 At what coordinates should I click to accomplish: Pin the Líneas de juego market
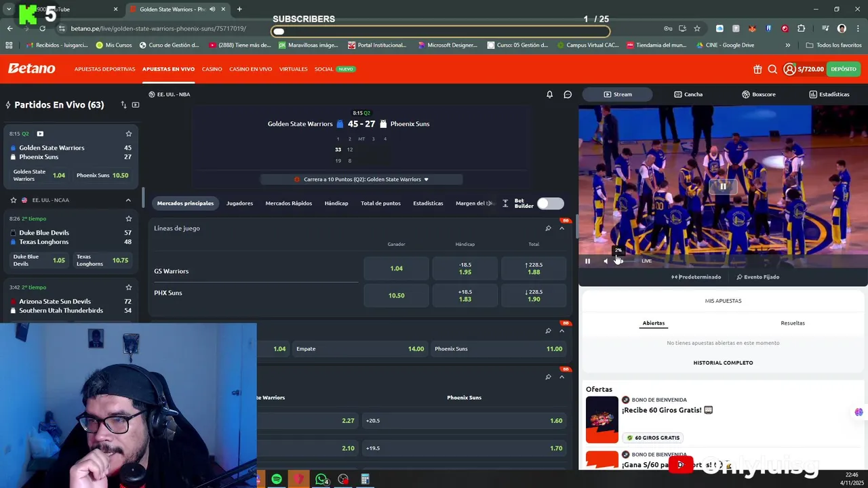click(548, 228)
